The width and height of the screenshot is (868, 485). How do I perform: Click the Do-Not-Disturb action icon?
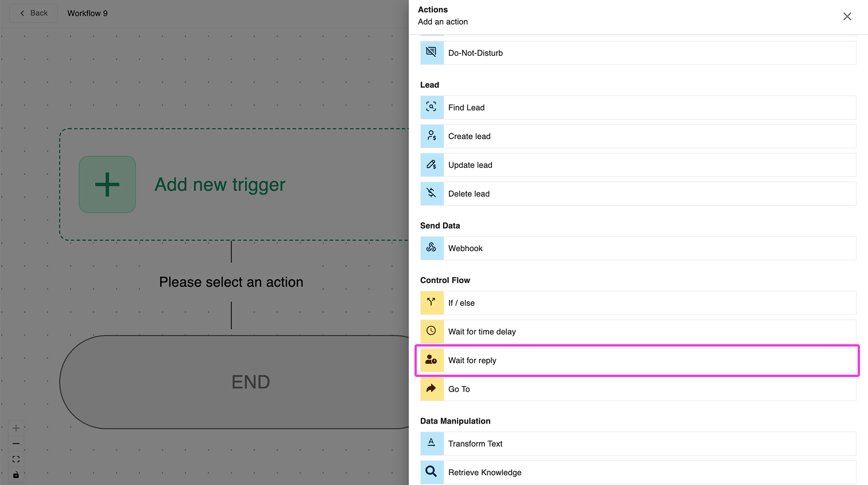(432, 53)
